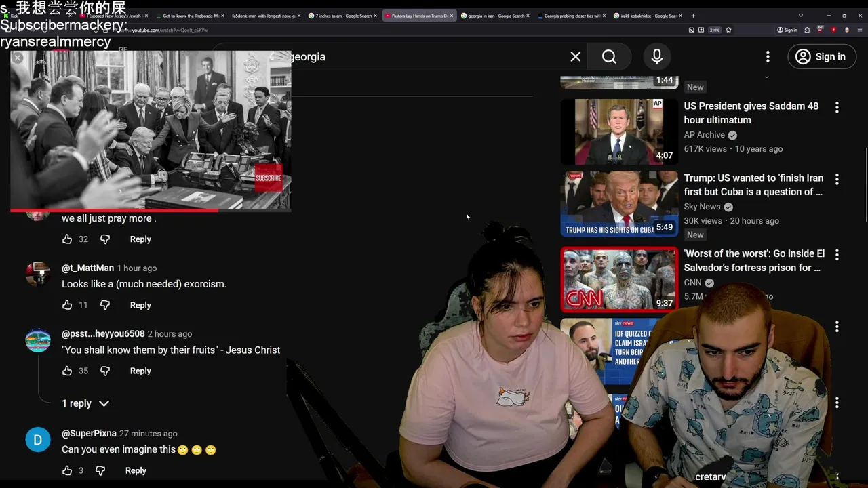Open the 210% zoom level indicator
This screenshot has height=488, width=868.
[715, 30]
